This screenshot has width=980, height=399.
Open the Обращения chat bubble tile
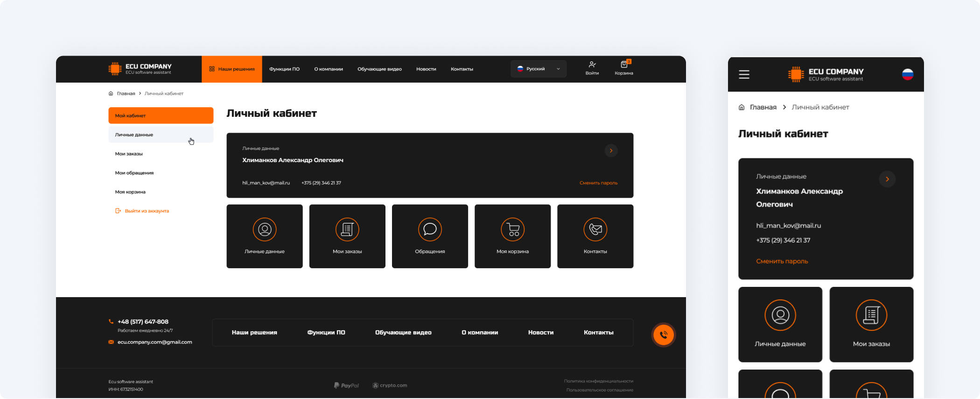coord(430,236)
